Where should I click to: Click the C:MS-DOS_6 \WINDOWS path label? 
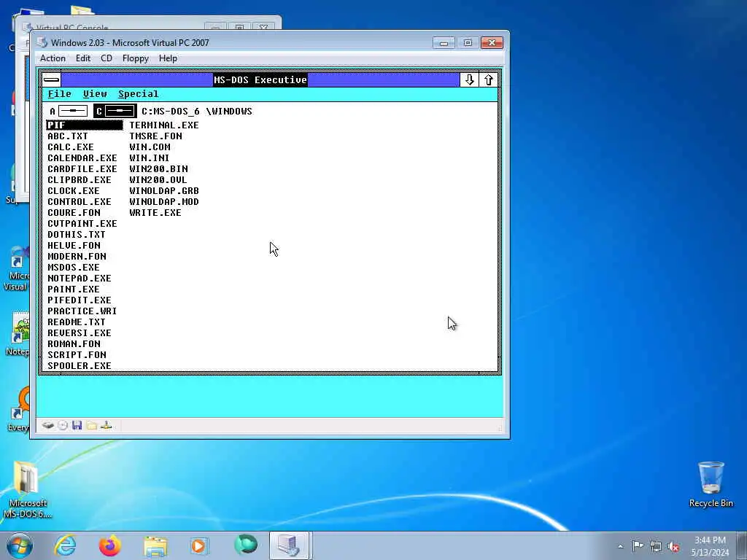point(197,112)
